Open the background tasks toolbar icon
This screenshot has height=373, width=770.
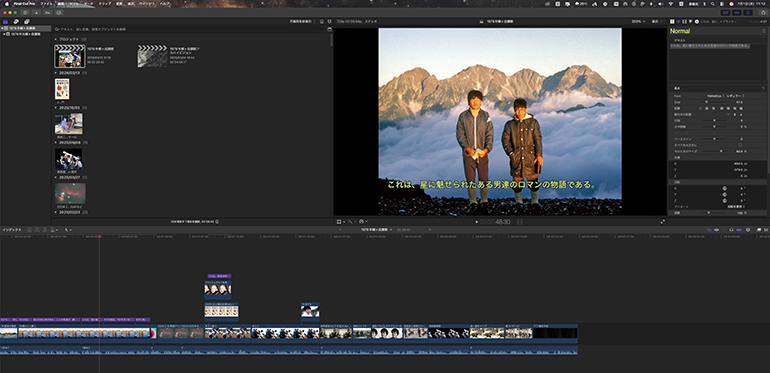click(x=59, y=12)
